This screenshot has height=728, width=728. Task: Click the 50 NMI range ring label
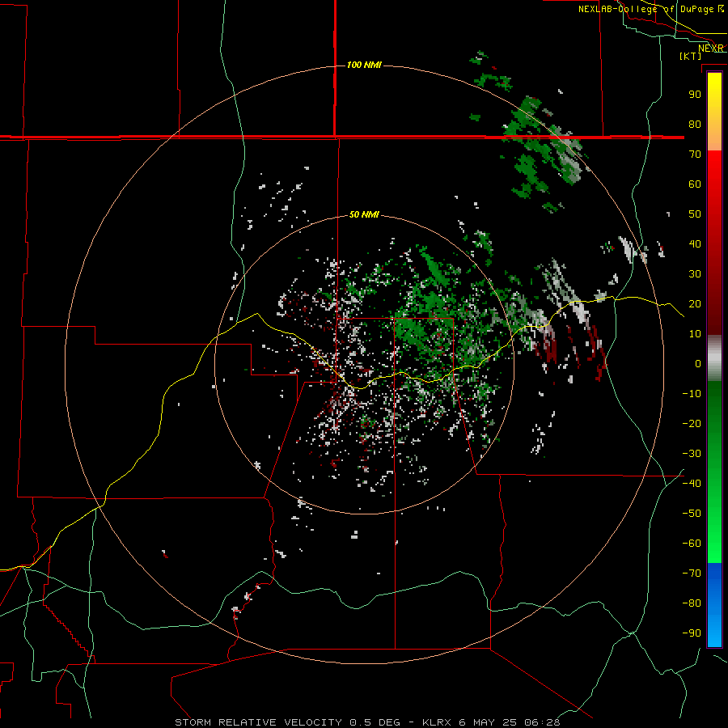tap(364, 214)
